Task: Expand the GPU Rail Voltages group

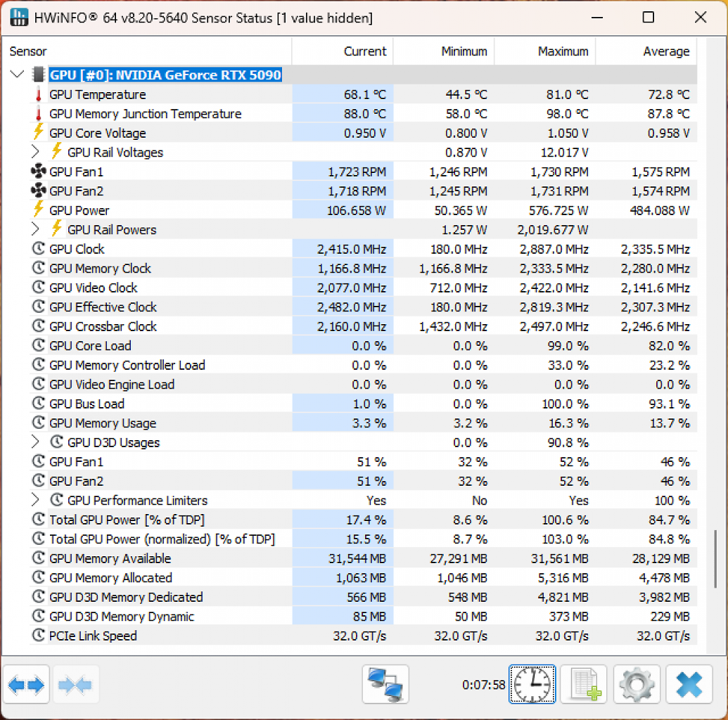Action: click(35, 152)
